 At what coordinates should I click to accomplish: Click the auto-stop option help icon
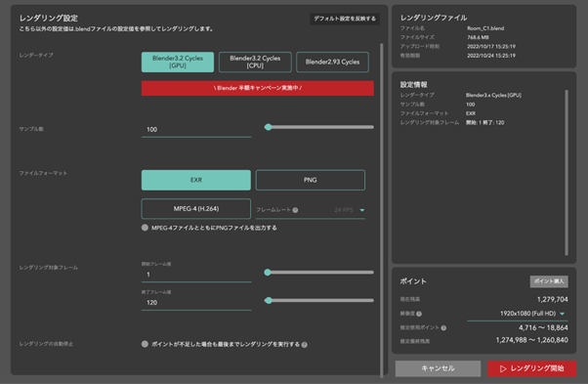coord(305,345)
